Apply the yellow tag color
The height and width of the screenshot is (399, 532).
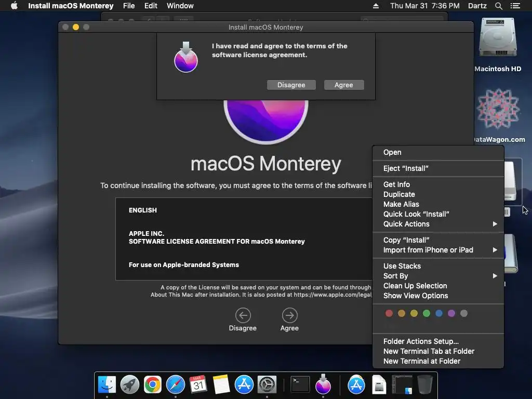click(414, 313)
